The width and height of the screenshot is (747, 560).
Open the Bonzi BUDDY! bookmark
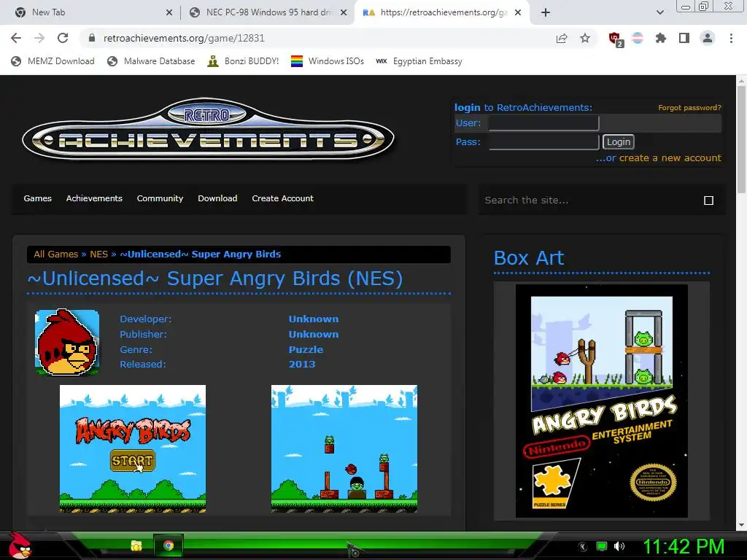(243, 61)
